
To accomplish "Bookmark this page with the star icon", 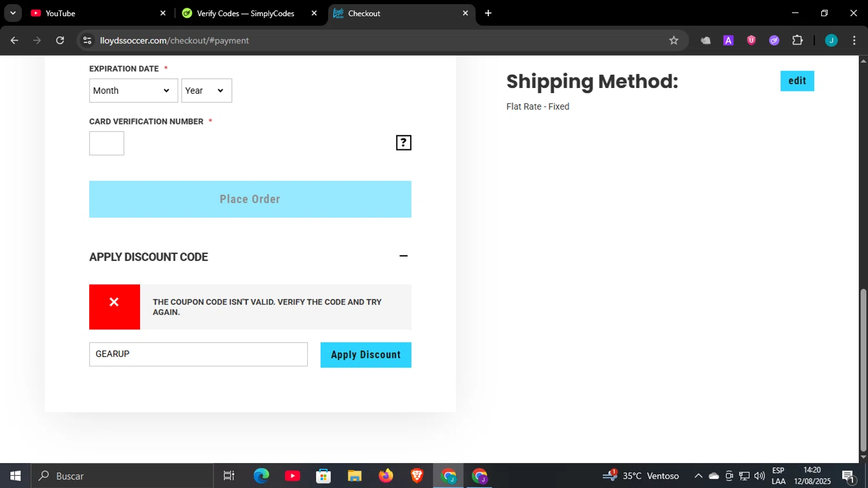I will pyautogui.click(x=674, y=41).
